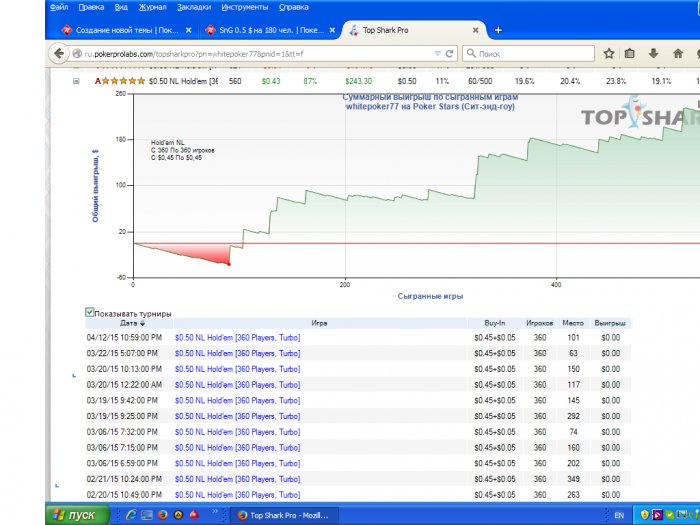Image resolution: width=700 pixels, height=525 pixels.
Task: Collapse the $0.50 NL Hold'em row expander
Action: pos(75,81)
